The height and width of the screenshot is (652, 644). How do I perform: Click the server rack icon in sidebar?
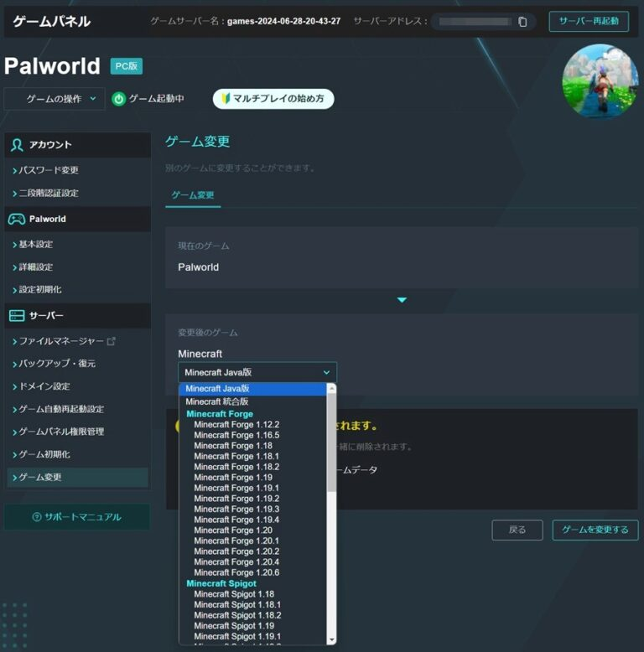pos(17,316)
